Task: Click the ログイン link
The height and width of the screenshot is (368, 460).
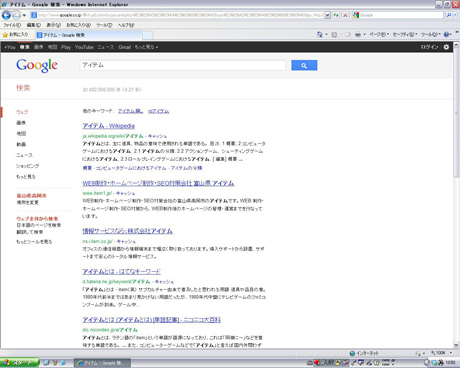Action: [x=429, y=47]
